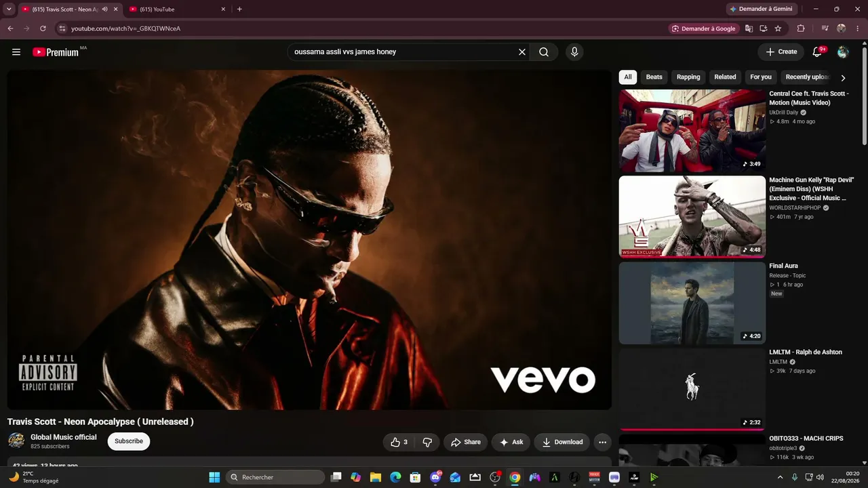
Task: Install app icon in address bar
Action: click(763, 28)
